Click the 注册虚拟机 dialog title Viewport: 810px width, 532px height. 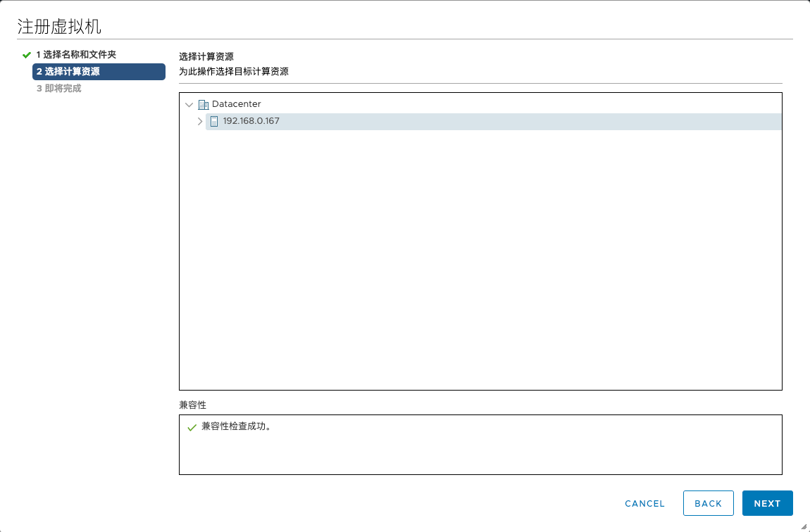click(59, 27)
